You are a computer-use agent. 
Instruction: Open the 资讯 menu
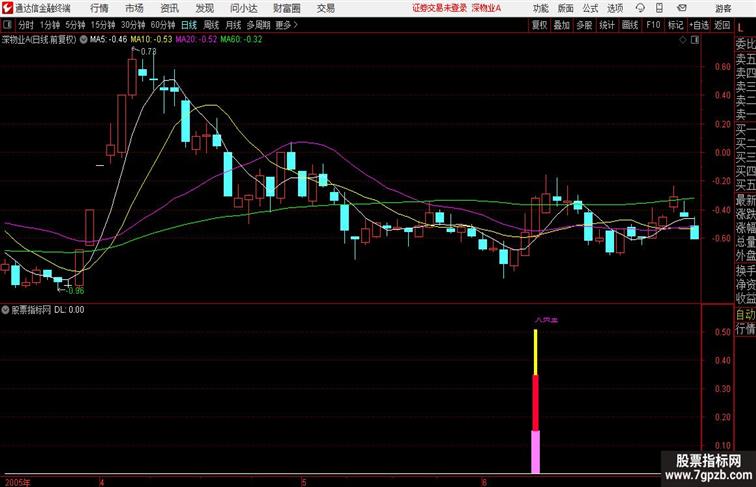[x=169, y=8]
